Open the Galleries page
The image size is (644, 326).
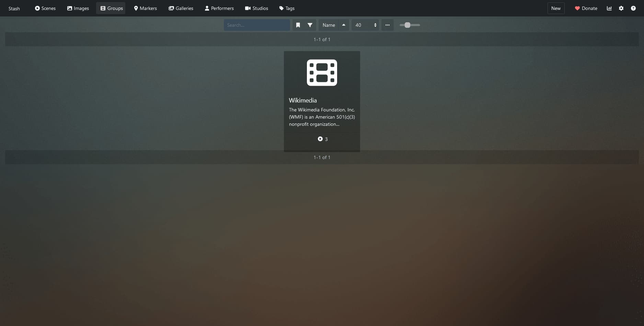coord(181,8)
